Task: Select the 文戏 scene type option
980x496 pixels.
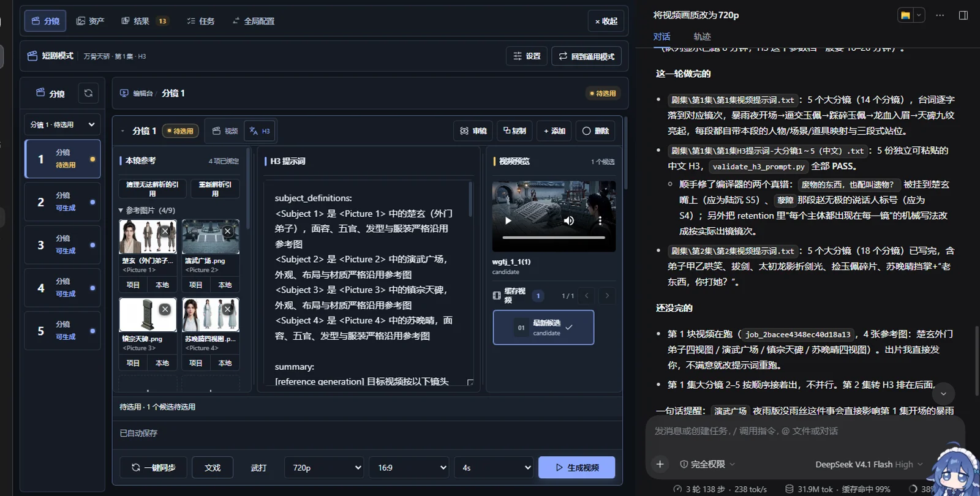Action: point(213,468)
